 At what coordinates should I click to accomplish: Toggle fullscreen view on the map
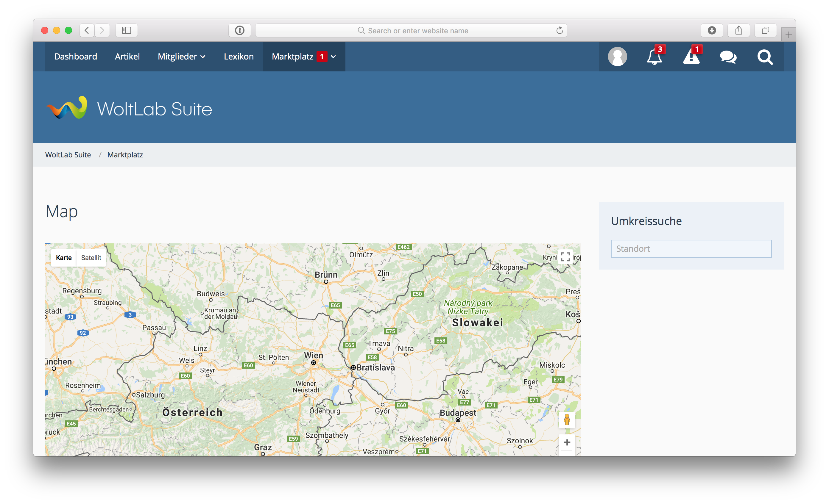click(565, 257)
